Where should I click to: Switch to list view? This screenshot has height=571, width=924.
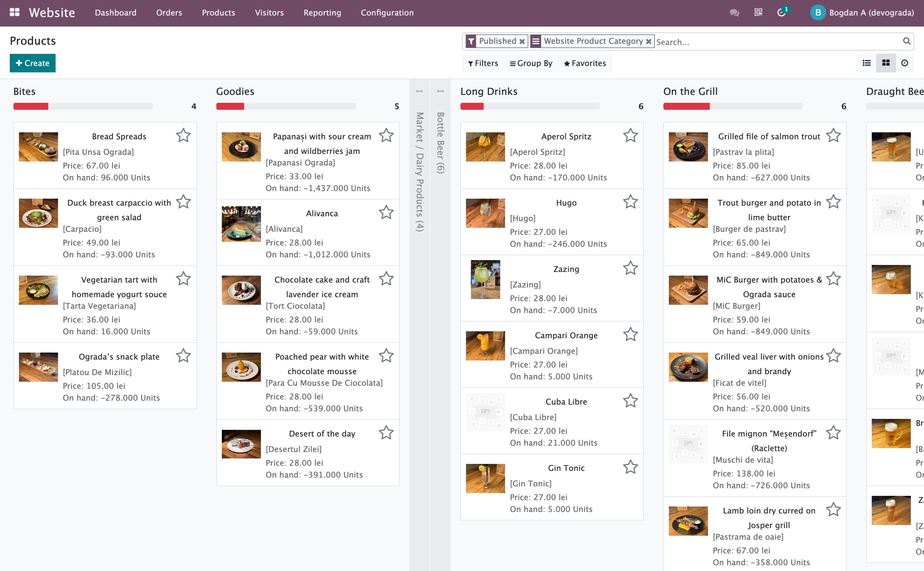(x=866, y=63)
